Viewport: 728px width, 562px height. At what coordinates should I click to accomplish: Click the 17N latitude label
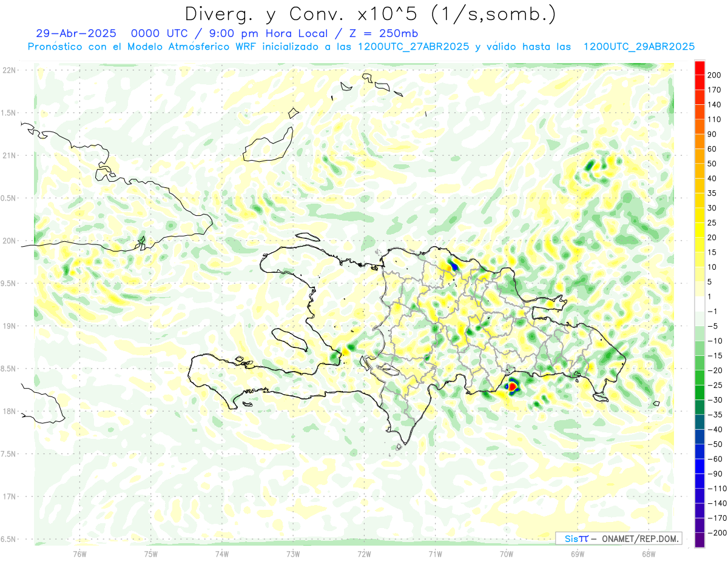[9, 497]
